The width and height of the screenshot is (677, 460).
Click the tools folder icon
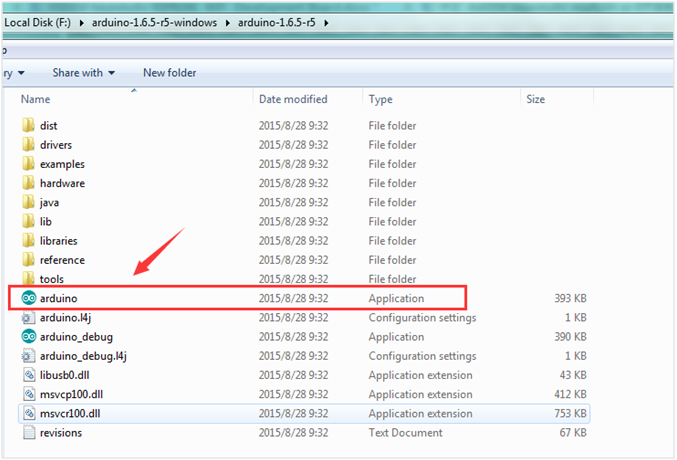(28, 278)
